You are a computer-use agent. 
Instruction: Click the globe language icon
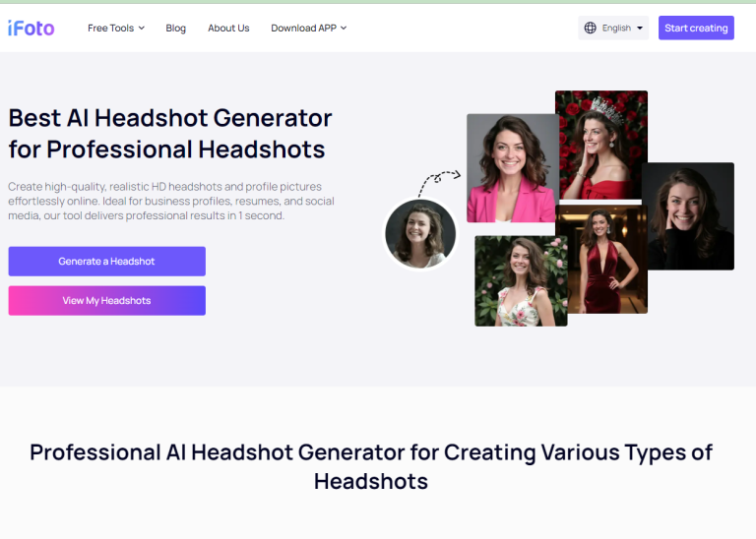pyautogui.click(x=591, y=28)
